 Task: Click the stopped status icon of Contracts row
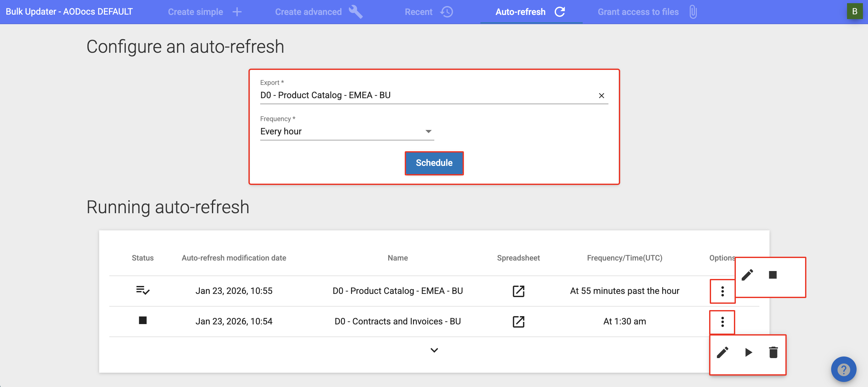(143, 320)
